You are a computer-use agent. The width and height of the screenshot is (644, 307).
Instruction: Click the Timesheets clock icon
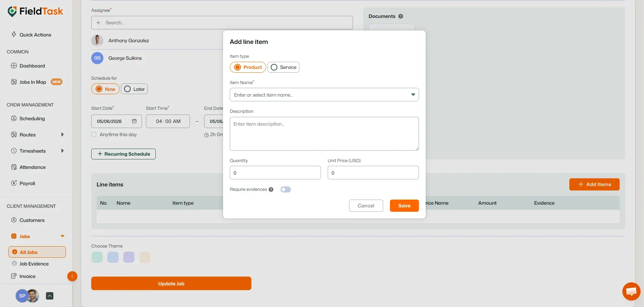(x=14, y=151)
